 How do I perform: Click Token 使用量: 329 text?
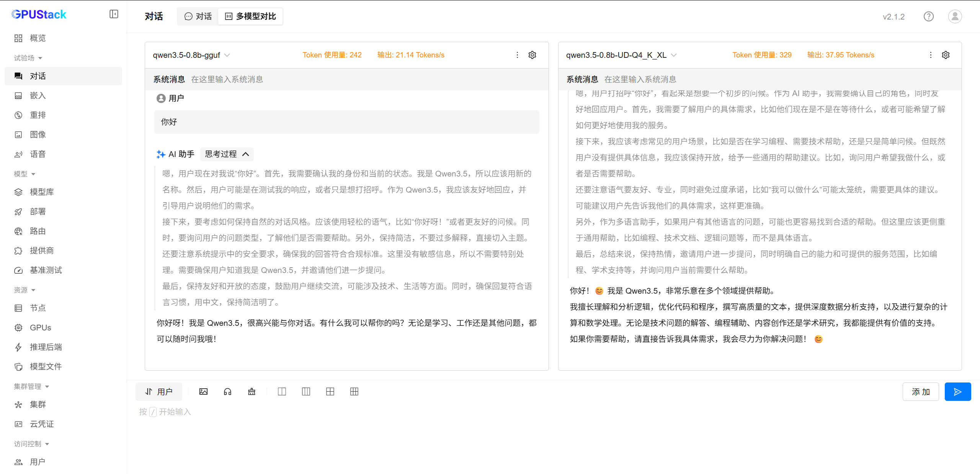coord(762,55)
